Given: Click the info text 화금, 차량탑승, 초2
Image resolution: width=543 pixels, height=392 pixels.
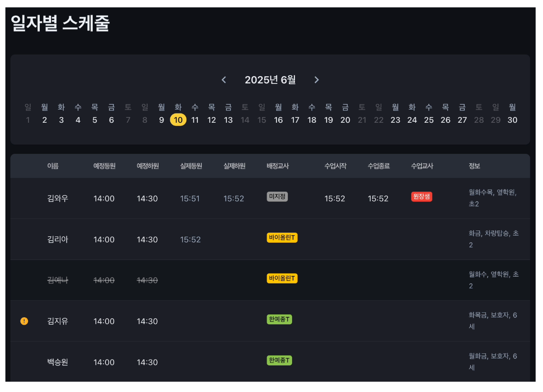Looking at the screenshot, I should tap(494, 239).
